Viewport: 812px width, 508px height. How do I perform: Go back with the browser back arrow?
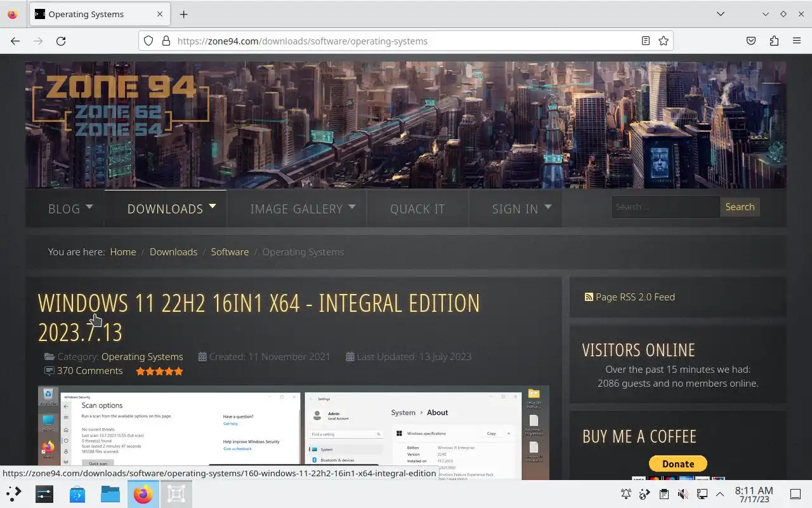[x=15, y=41]
